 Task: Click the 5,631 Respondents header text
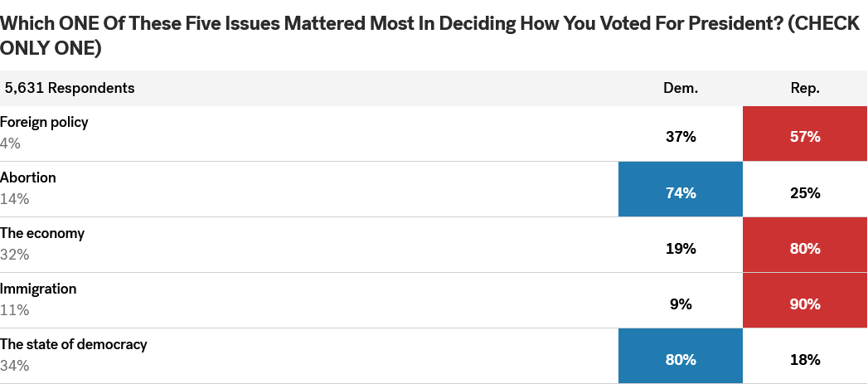pos(70,88)
